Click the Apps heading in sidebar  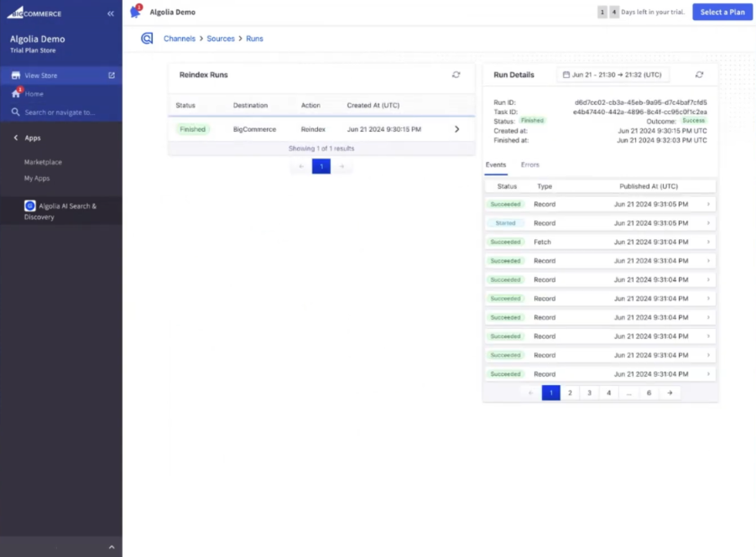pyautogui.click(x=33, y=138)
